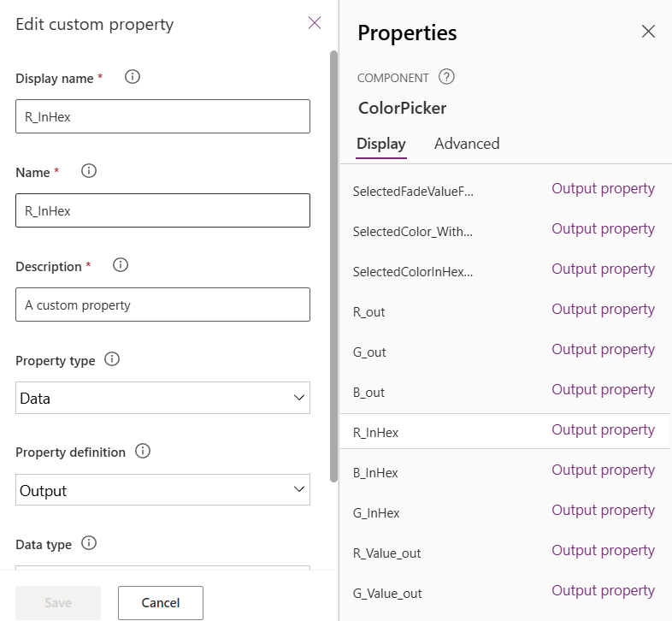Open Output property link for G_out

(x=603, y=350)
